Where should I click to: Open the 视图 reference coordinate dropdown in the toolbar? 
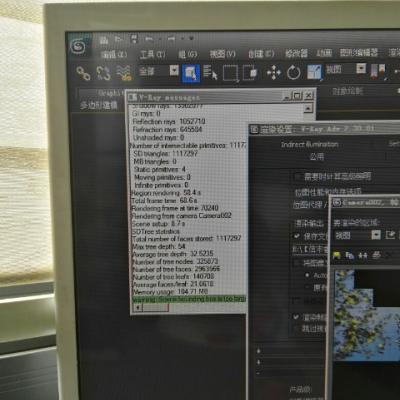pyautogui.click(x=361, y=69)
